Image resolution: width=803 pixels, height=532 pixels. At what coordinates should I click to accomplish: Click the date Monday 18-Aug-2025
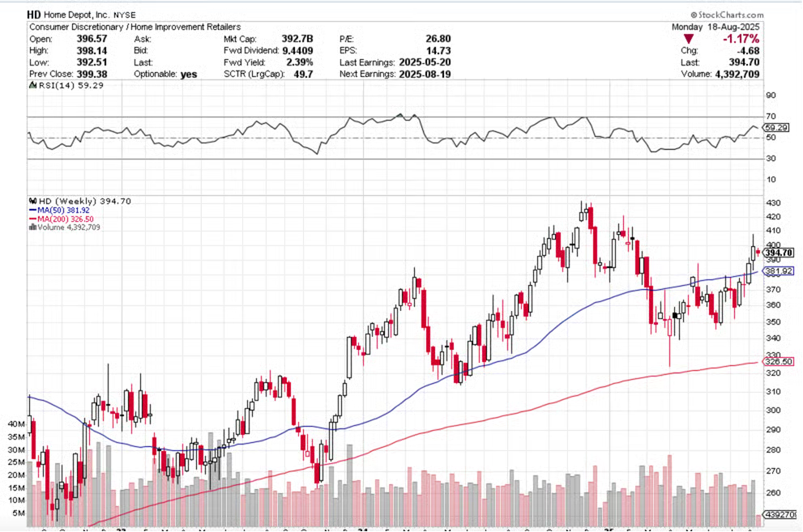[715, 27]
